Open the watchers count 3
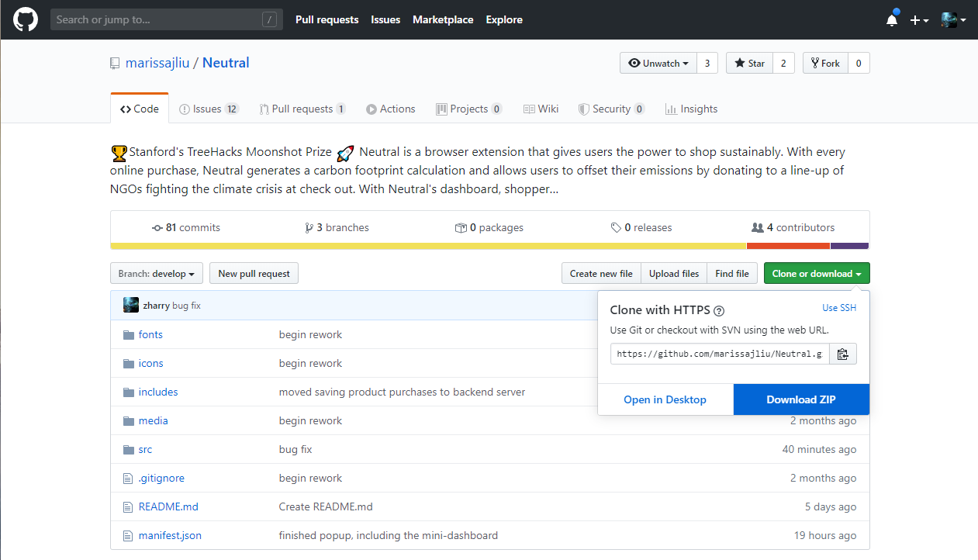The height and width of the screenshot is (560, 978). click(x=707, y=64)
